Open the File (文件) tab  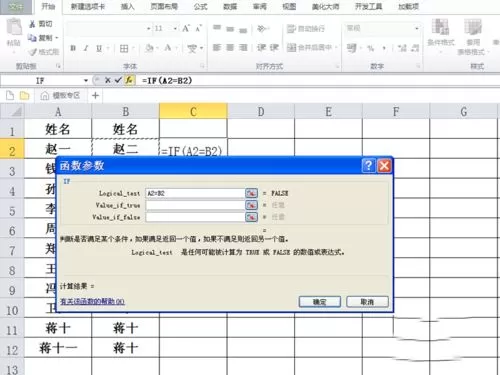(x=16, y=7)
